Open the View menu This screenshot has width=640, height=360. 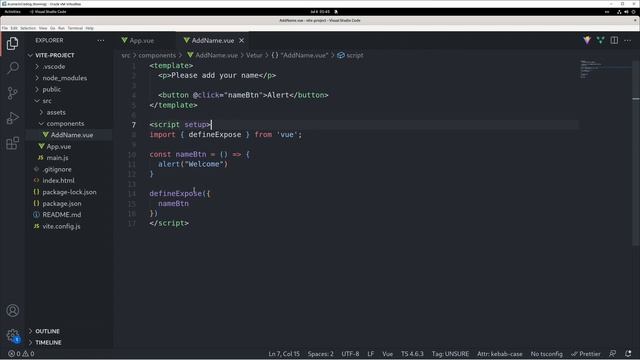[x=43, y=28]
